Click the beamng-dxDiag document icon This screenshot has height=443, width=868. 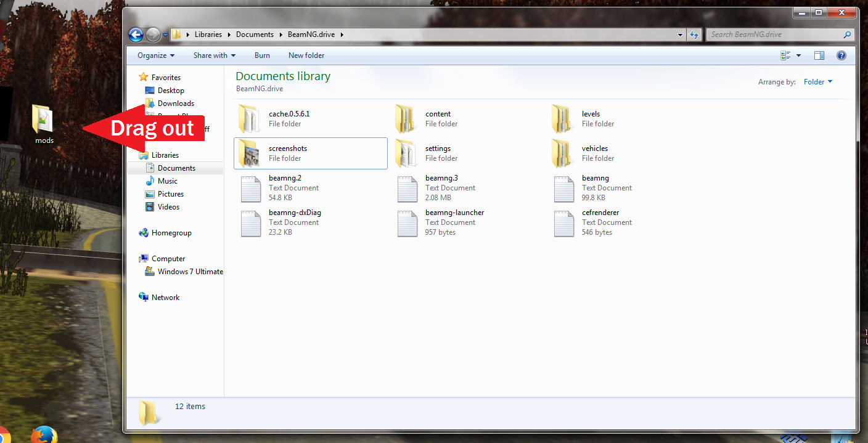250,223
